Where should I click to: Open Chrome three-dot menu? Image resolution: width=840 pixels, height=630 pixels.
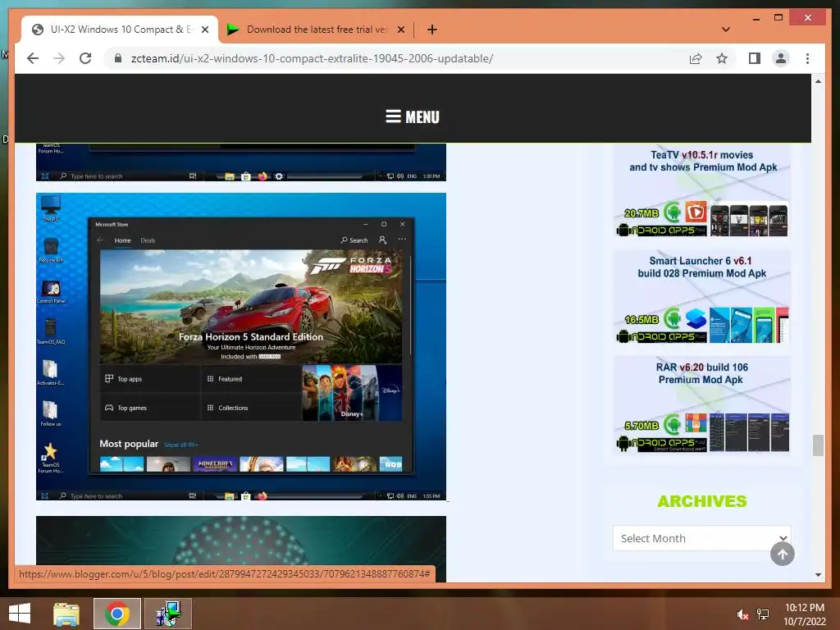tap(807, 58)
